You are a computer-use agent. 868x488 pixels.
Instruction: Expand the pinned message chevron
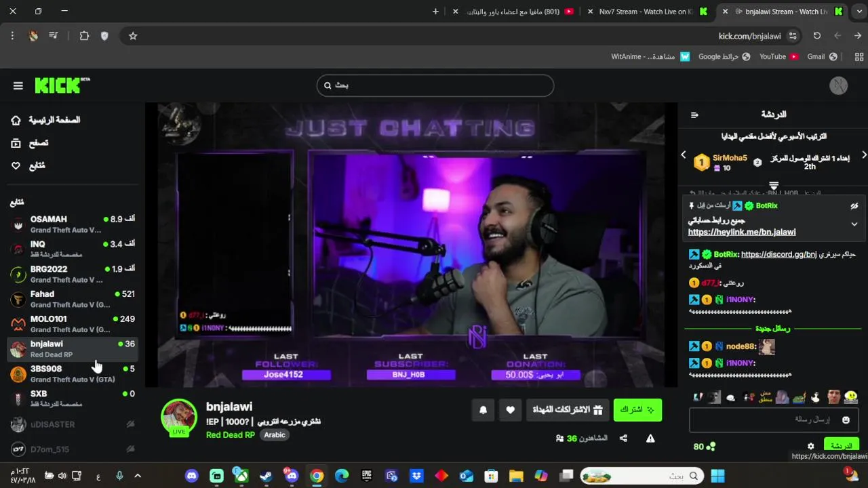[x=854, y=224]
